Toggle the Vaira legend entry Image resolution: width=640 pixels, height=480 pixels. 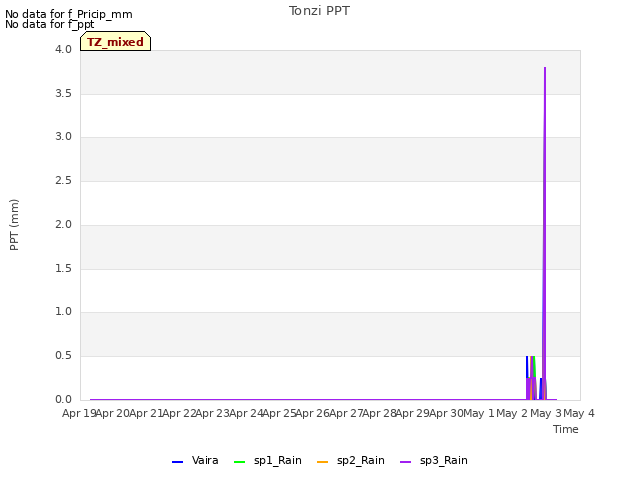coord(195,460)
